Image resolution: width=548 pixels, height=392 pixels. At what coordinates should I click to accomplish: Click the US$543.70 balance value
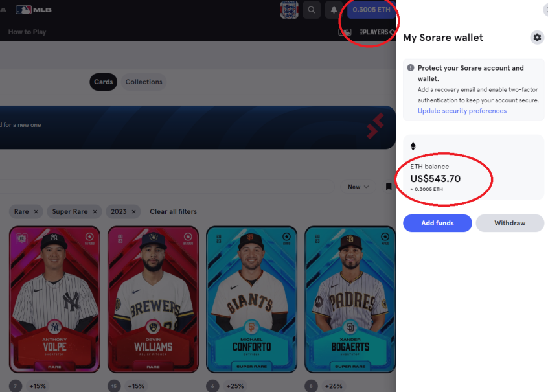coord(435,179)
